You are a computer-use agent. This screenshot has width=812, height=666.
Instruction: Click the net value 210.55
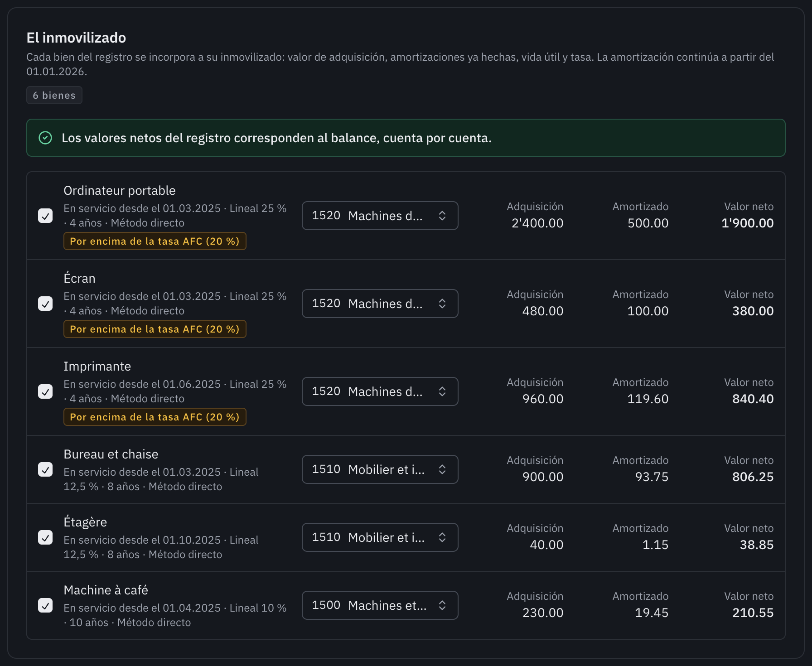coord(753,613)
